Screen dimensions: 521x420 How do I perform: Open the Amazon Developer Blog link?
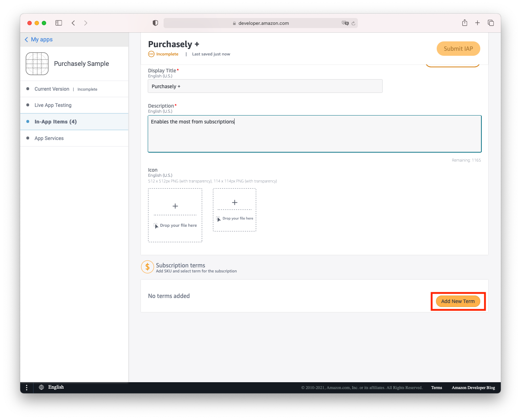click(x=473, y=388)
